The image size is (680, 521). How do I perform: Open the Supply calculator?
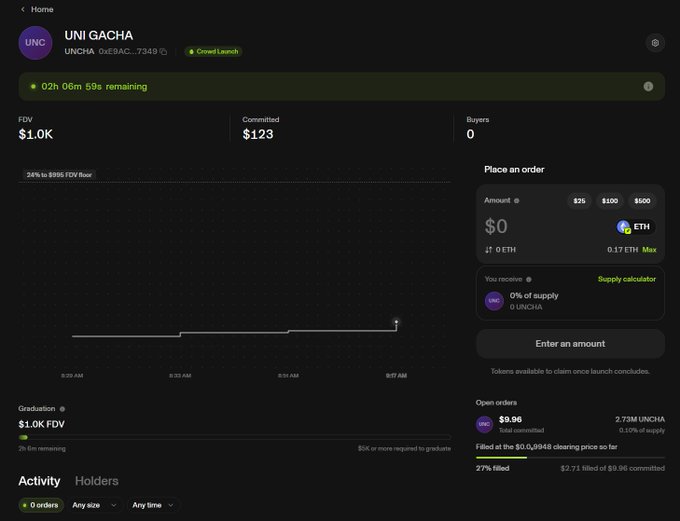(627, 279)
